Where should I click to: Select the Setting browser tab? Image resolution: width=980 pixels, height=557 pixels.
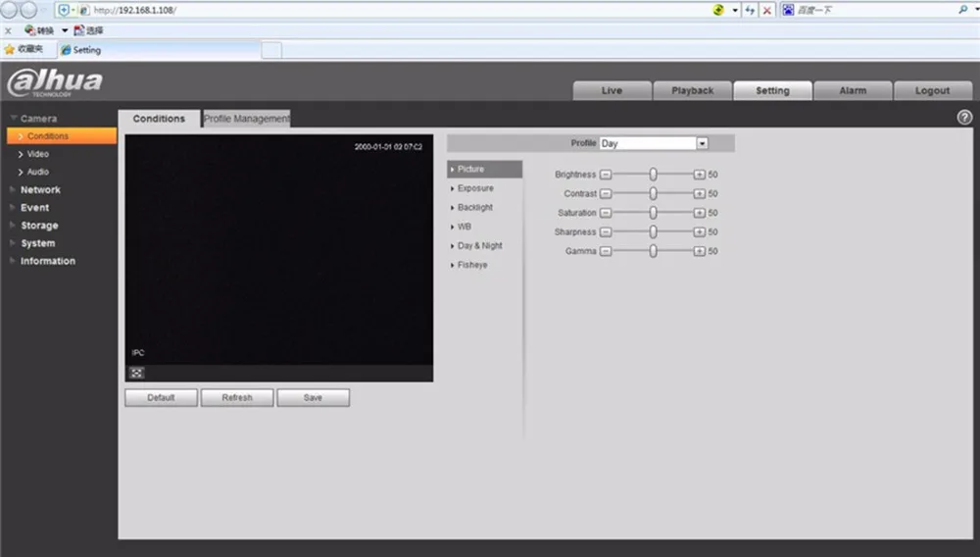[x=159, y=50]
